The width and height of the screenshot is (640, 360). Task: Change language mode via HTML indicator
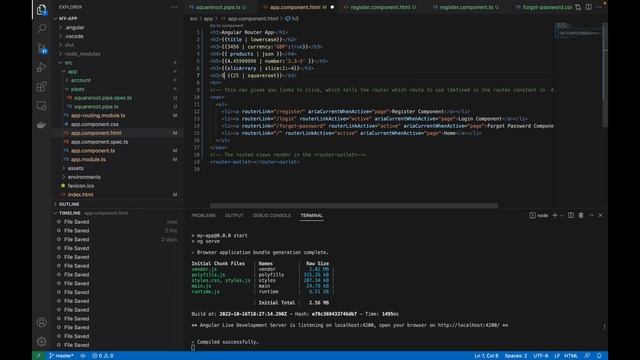(x=571, y=356)
